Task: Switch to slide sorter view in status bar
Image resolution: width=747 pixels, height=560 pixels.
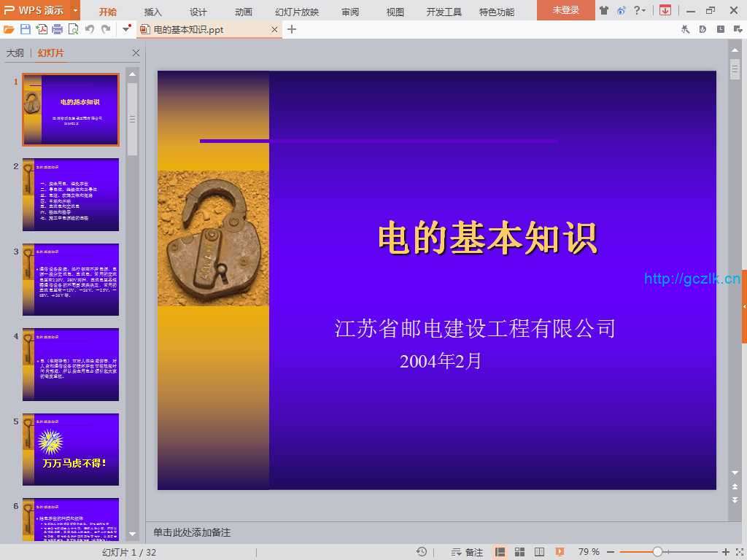Action: click(520, 552)
